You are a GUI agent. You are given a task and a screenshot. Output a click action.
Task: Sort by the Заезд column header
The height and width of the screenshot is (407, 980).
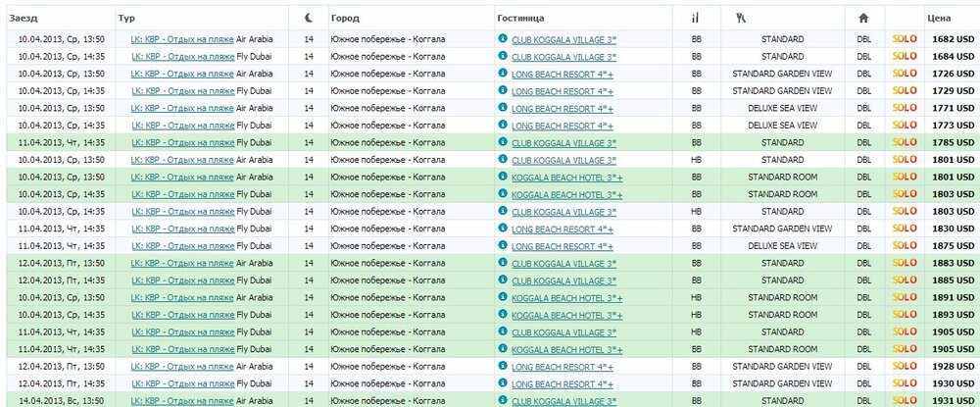(24, 18)
